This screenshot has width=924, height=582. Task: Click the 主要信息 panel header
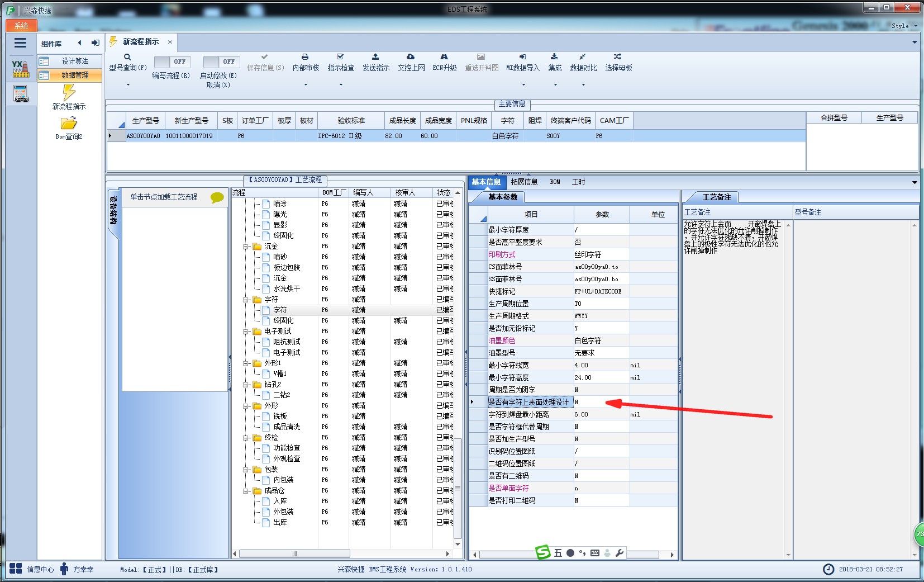point(512,104)
